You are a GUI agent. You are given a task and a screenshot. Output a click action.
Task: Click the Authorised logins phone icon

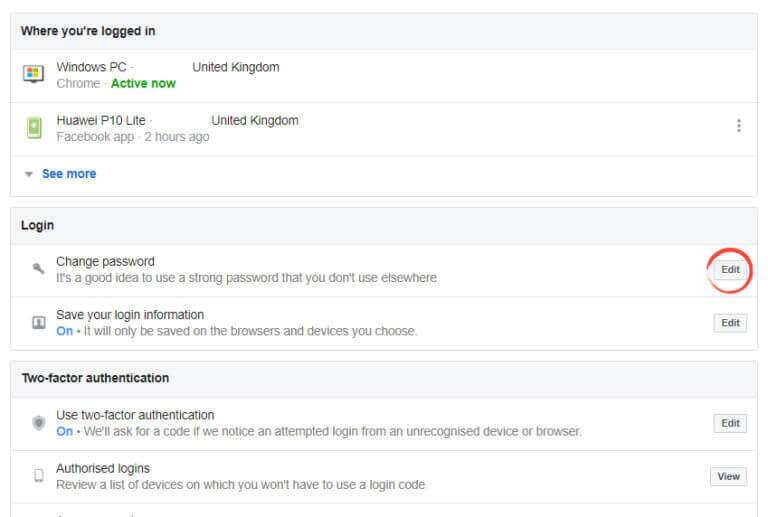point(38,476)
